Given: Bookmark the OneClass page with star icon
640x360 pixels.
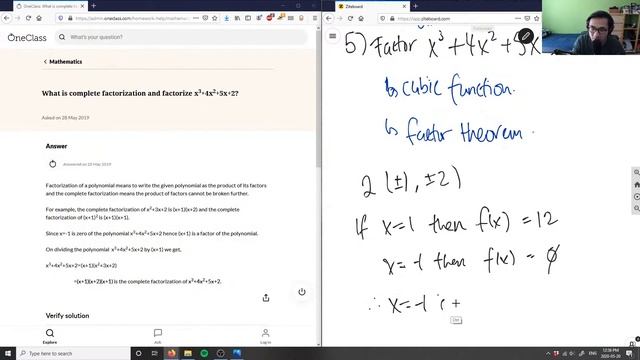Looking at the screenshot, I should click(x=215, y=18).
